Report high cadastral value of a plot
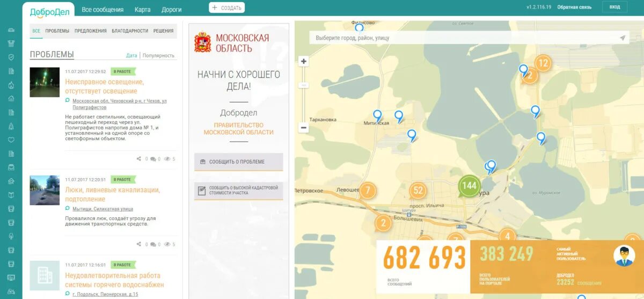Image resolution: width=644 pixels, height=299 pixels. [238, 191]
